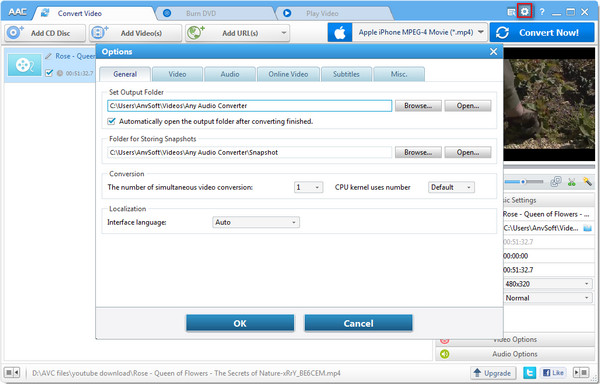
Task: Click Cancel in the Options dialog
Action: pos(358,323)
